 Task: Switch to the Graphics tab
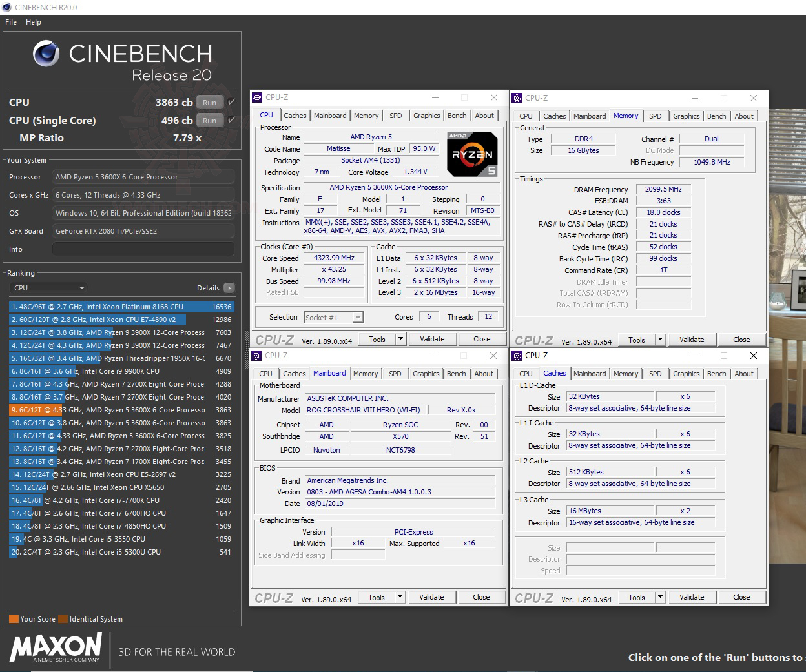pyautogui.click(x=426, y=115)
